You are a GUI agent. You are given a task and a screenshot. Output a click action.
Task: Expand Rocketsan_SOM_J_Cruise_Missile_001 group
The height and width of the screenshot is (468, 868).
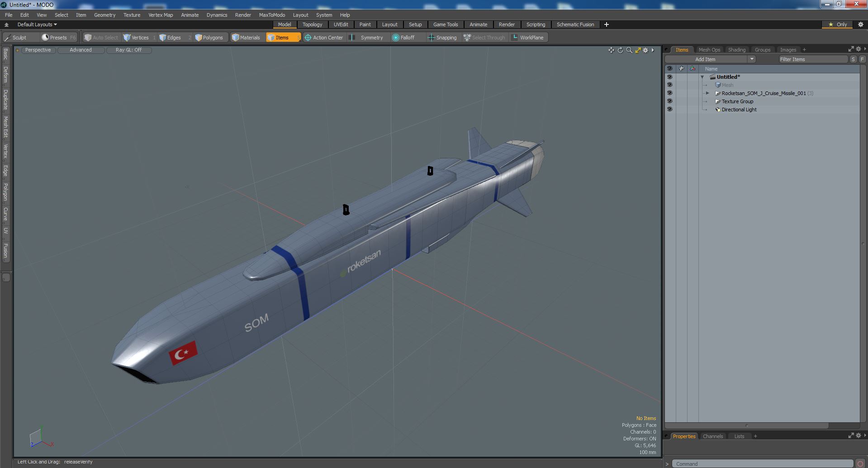coord(707,93)
